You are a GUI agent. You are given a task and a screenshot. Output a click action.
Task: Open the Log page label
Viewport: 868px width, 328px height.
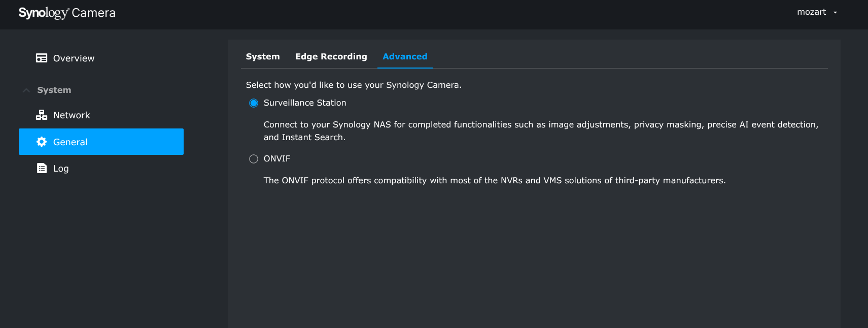pyautogui.click(x=61, y=169)
